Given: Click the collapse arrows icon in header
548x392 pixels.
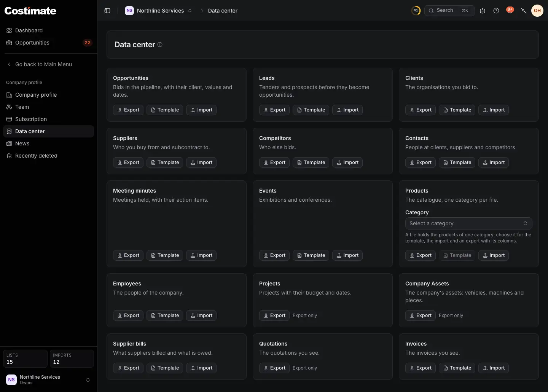Looking at the screenshot, I should 524,11.
